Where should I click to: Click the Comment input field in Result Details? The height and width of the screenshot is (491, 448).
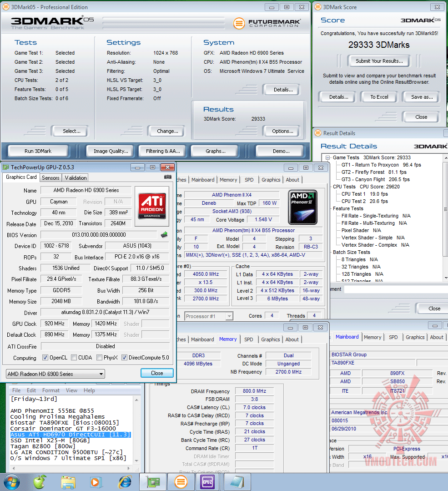pos(396,289)
